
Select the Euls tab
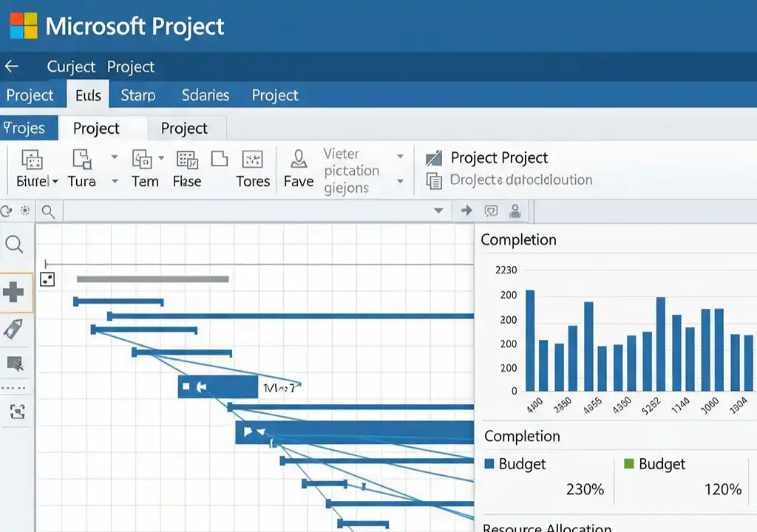click(88, 95)
